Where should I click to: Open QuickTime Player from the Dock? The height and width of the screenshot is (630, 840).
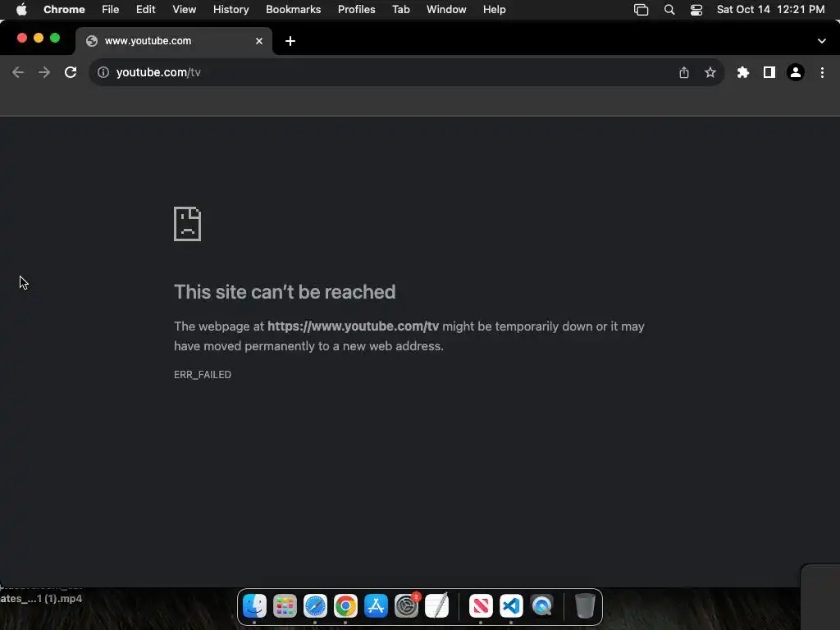(x=541, y=606)
